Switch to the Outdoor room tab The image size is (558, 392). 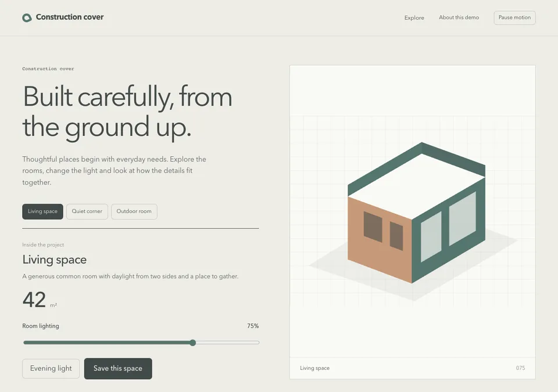[134, 211]
